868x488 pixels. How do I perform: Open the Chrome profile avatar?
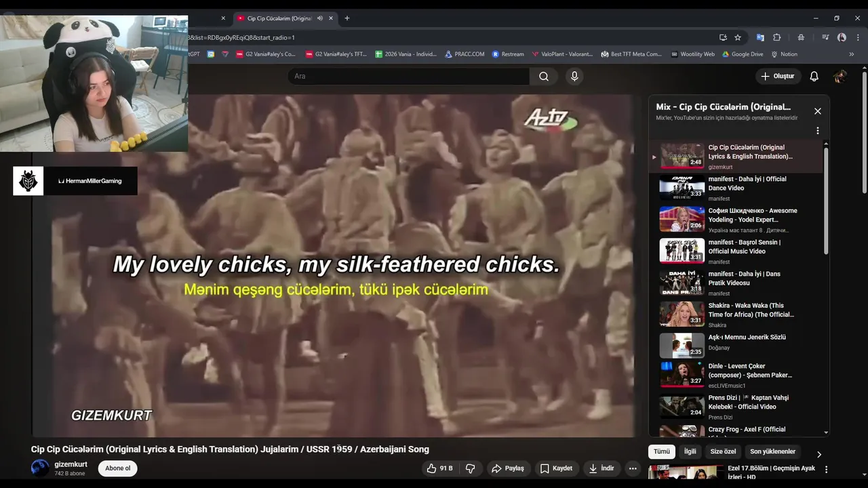tap(842, 37)
